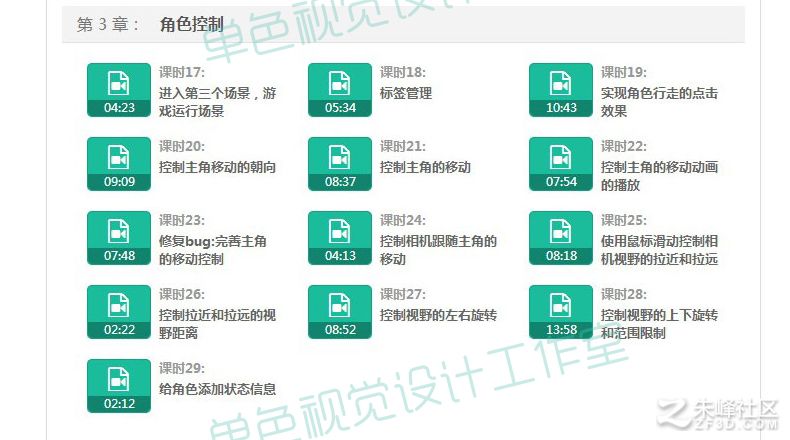Click the 课时28 label

624,295
